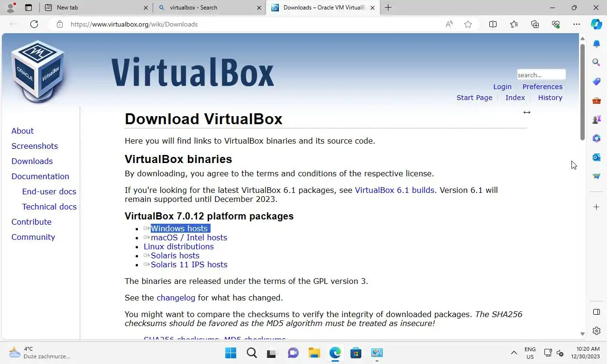Screen dimensions: 607x364
Task: Switch to the New tab tab
Action: [x=95, y=8]
